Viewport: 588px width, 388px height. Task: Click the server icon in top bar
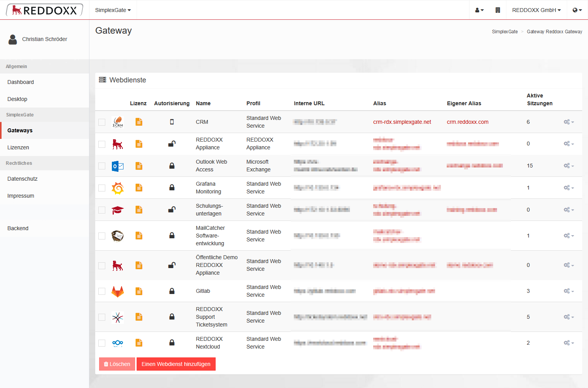[x=498, y=10]
